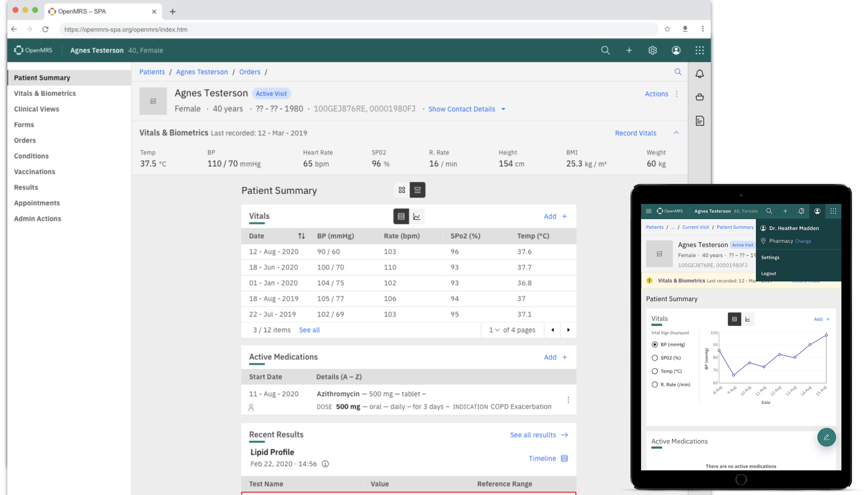868x495 pixels.
Task: Click the tablet header search icon
Action: (769, 211)
